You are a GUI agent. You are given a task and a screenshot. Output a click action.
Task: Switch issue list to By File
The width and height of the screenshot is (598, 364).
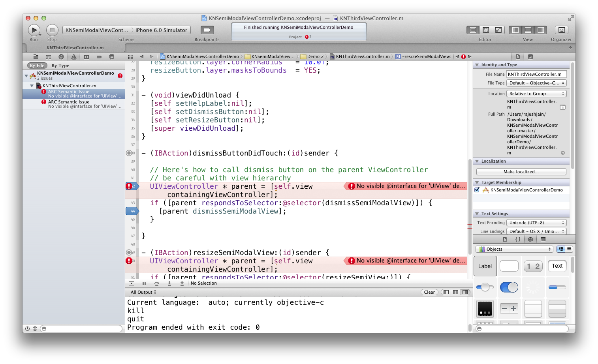[38, 66]
